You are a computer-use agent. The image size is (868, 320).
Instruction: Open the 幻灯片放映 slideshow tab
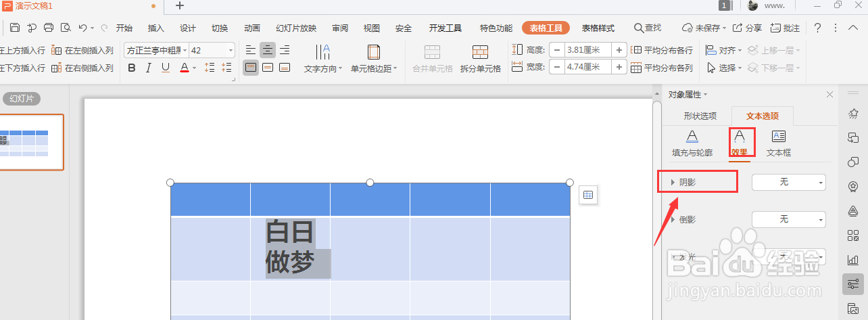(296, 28)
